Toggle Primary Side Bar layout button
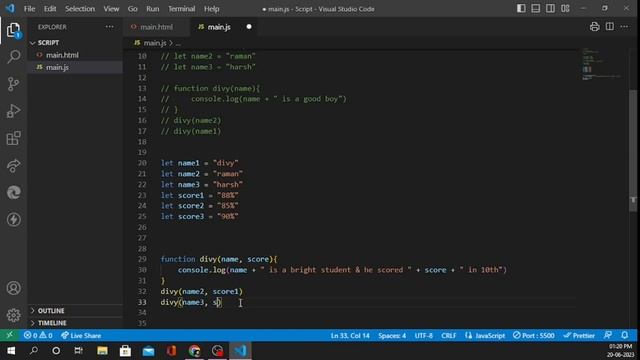The image size is (640, 360). (521, 9)
